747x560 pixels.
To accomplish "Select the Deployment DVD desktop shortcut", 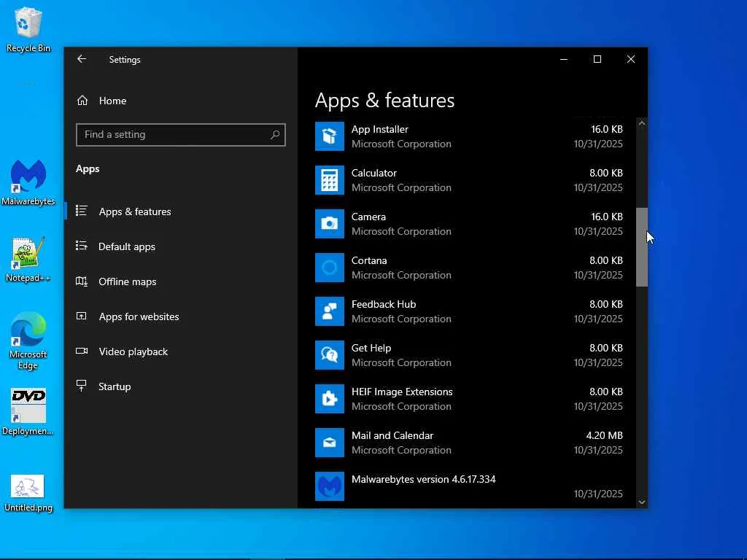I will 28,413.
